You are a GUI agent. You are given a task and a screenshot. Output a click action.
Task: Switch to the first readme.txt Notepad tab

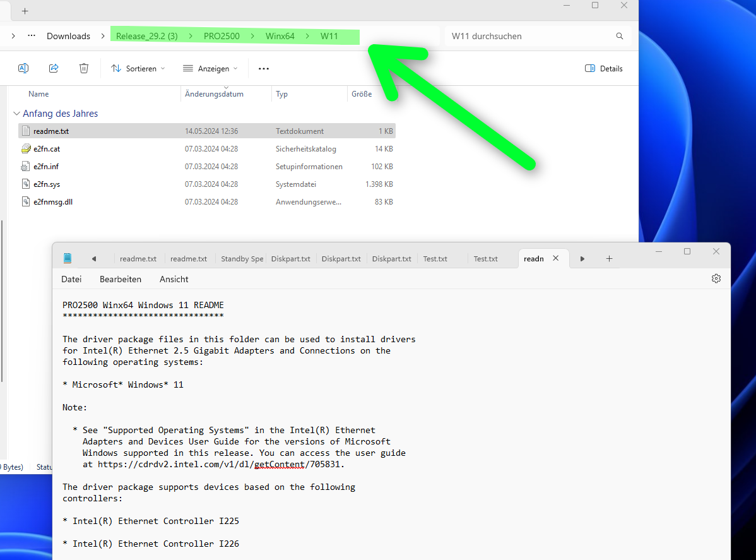click(x=138, y=259)
